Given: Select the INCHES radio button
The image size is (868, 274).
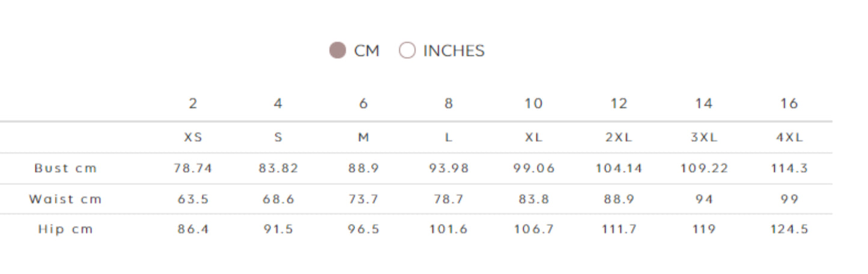Looking at the screenshot, I should [407, 50].
